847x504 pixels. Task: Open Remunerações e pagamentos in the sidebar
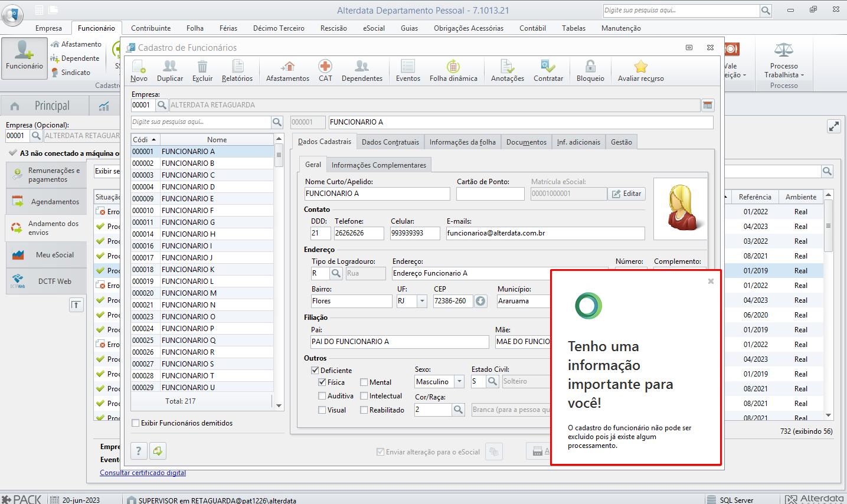click(47, 175)
